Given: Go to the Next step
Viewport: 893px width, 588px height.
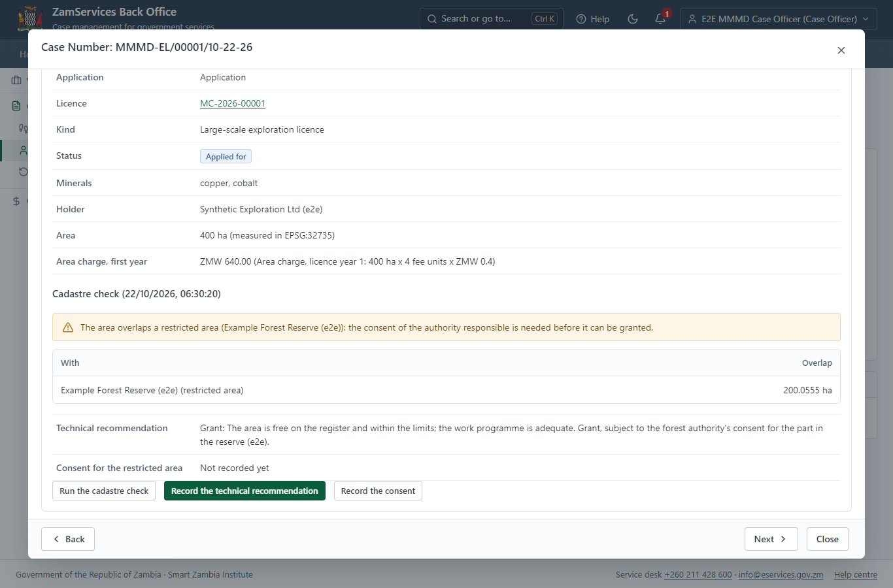Looking at the screenshot, I should (771, 539).
